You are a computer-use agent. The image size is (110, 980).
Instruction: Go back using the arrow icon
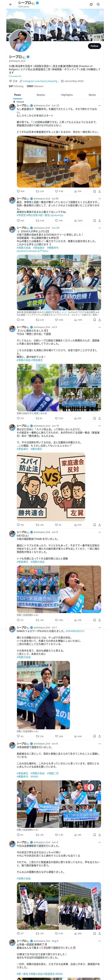click(11, 5)
